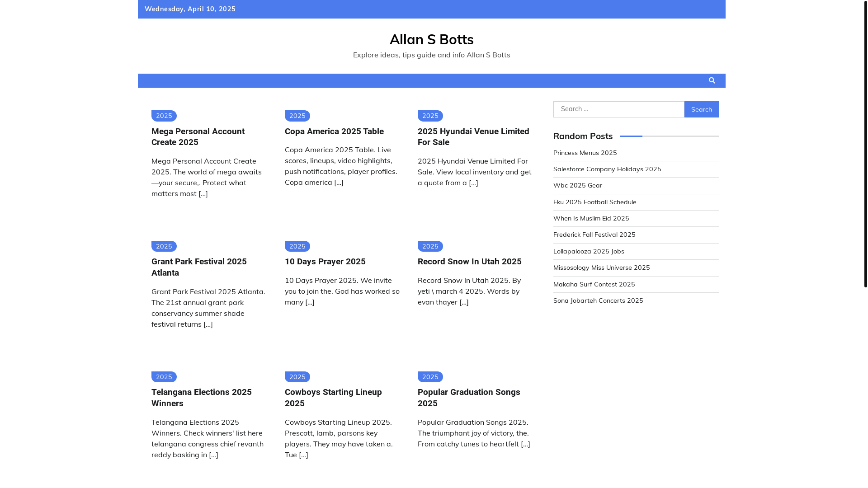Click 2025 tag above Hyundai Venue
The height and width of the screenshot is (488, 868).
coord(430,116)
